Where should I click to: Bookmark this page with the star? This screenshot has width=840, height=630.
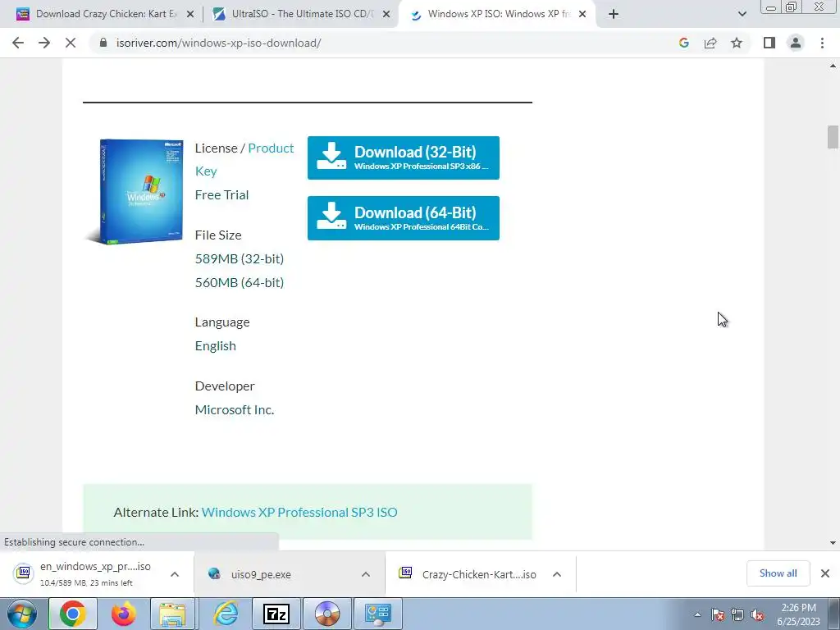coord(737,43)
